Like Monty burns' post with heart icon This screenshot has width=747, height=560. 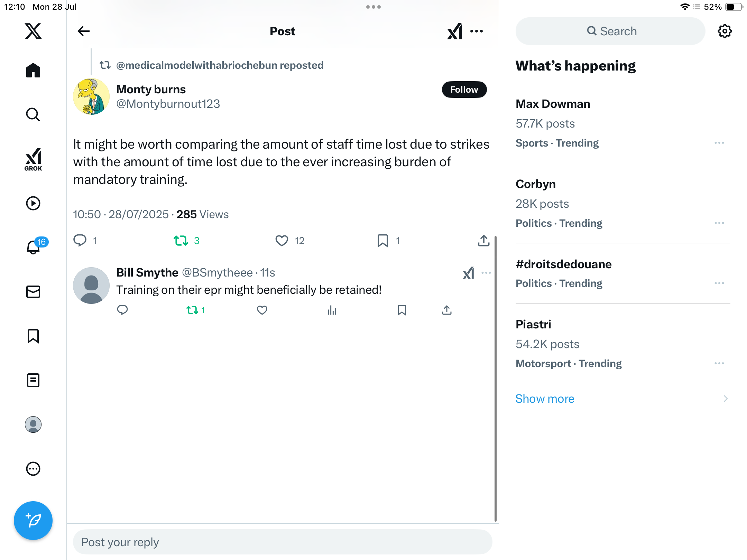click(x=282, y=241)
